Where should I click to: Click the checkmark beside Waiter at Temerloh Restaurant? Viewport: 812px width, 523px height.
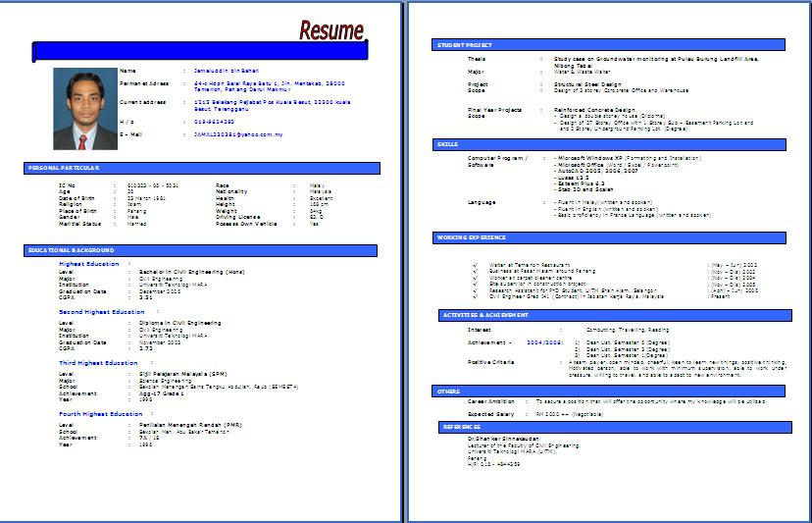pos(475,265)
